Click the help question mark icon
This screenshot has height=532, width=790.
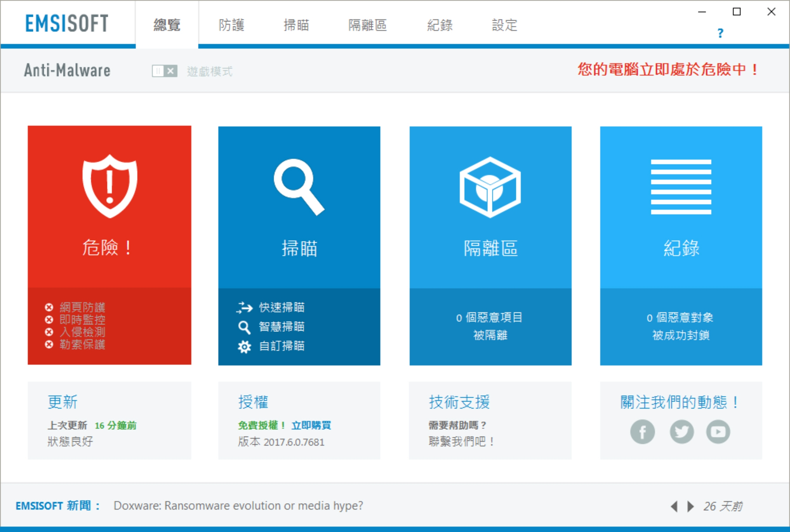[x=720, y=33]
